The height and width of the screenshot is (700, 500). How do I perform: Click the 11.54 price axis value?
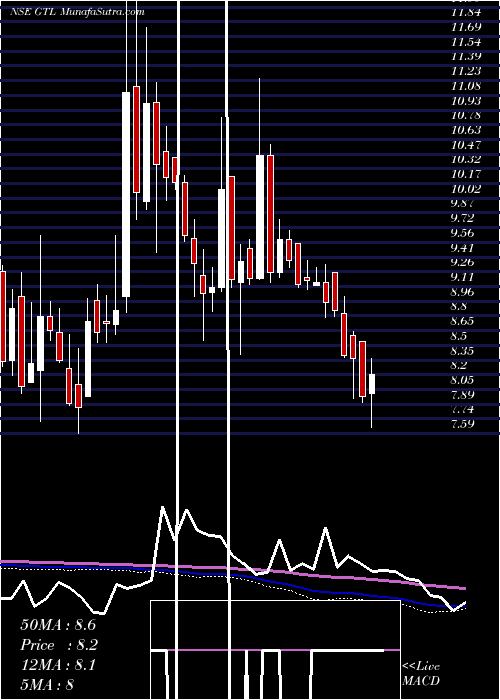coord(466,42)
